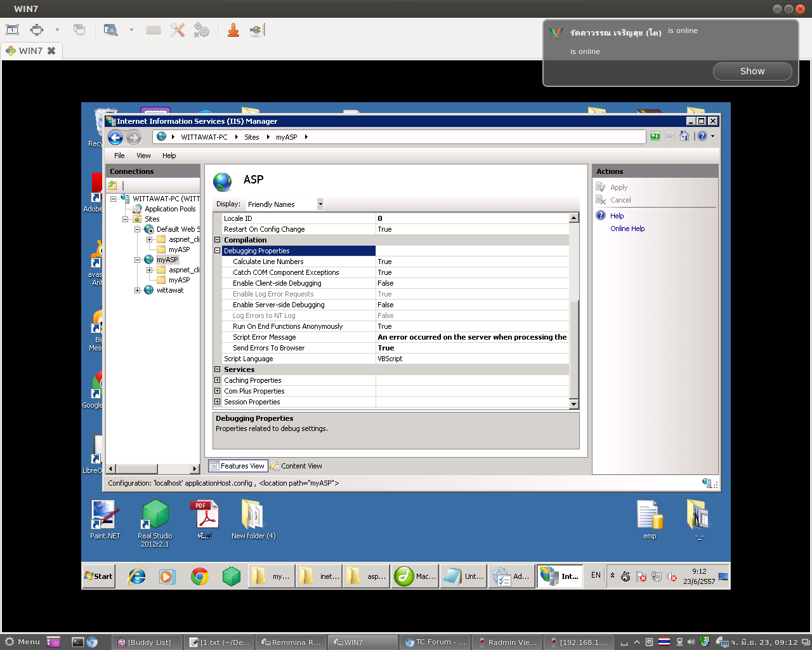Click the IIS Manager back navigation arrow
The width and height of the screenshot is (812, 650).
pos(115,138)
